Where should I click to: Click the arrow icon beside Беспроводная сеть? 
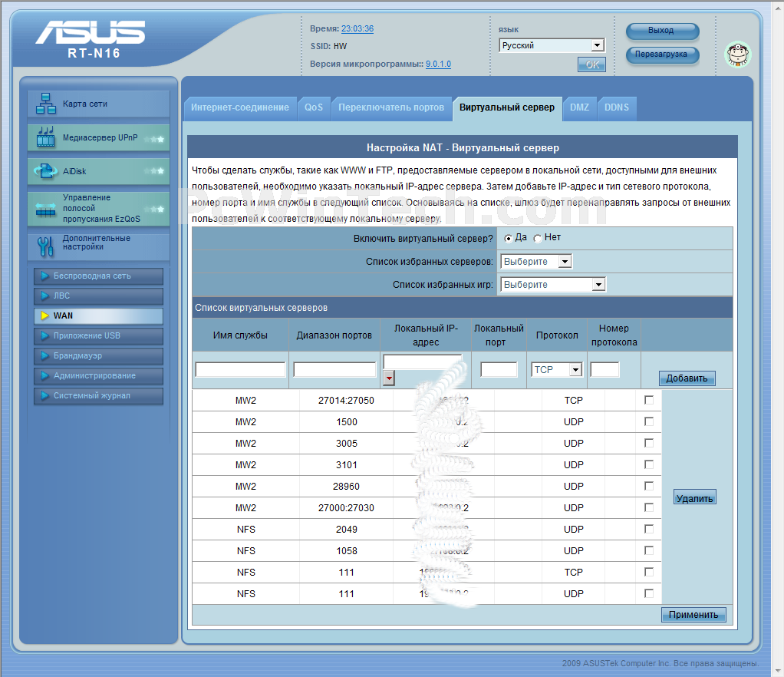[x=44, y=276]
